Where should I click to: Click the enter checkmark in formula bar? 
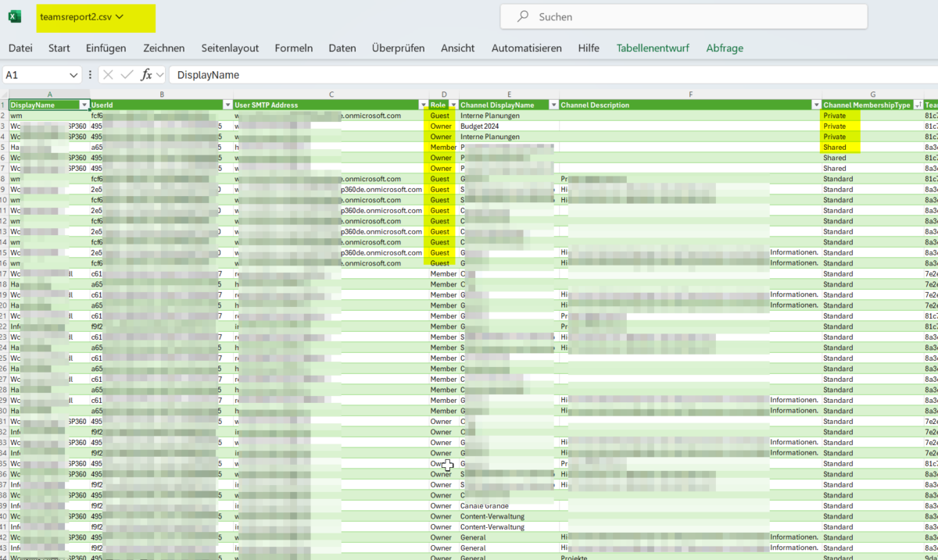(x=127, y=75)
